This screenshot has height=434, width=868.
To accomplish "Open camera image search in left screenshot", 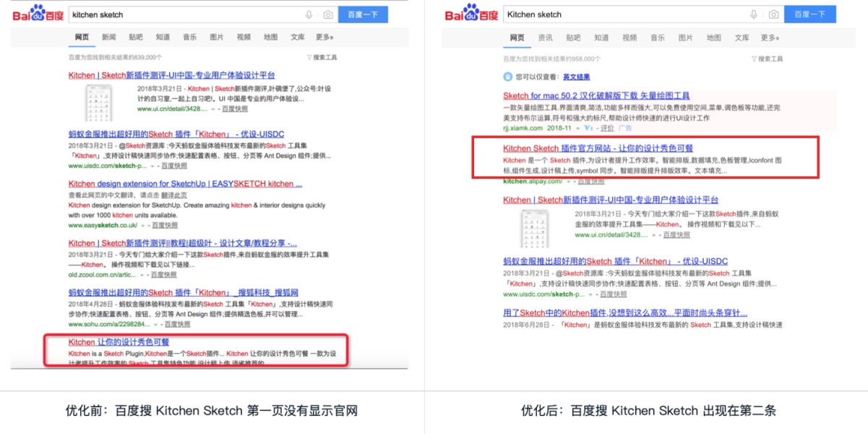I will tap(328, 14).
